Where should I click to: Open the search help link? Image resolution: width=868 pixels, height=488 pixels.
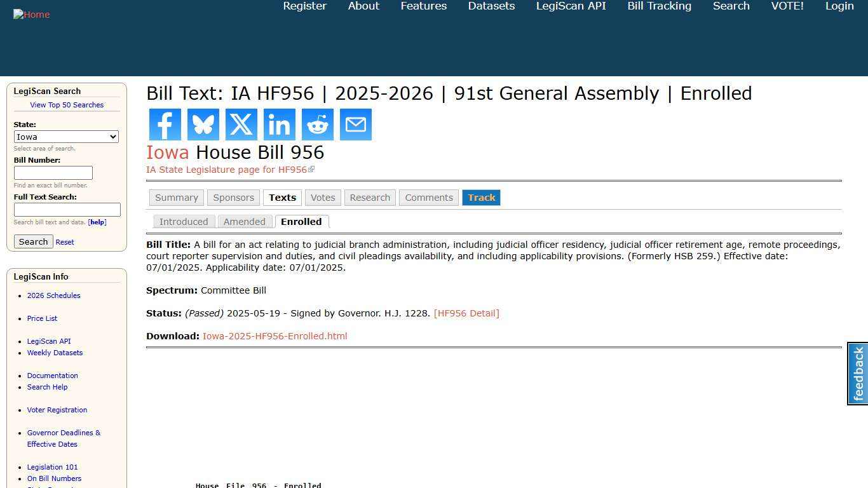(97, 222)
